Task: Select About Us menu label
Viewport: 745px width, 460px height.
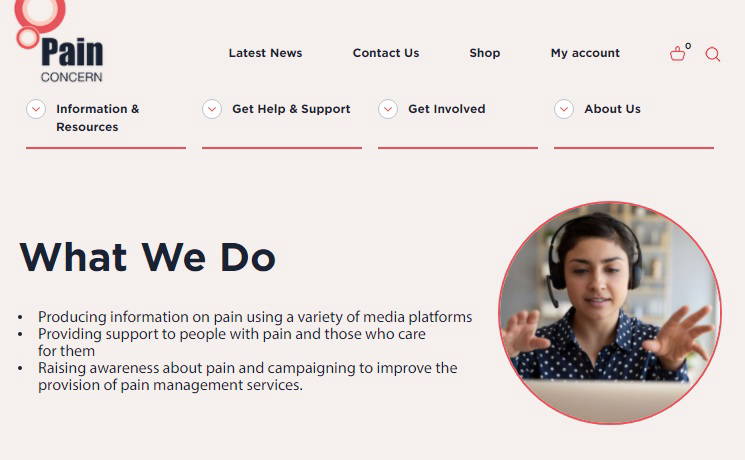Action: tap(612, 109)
